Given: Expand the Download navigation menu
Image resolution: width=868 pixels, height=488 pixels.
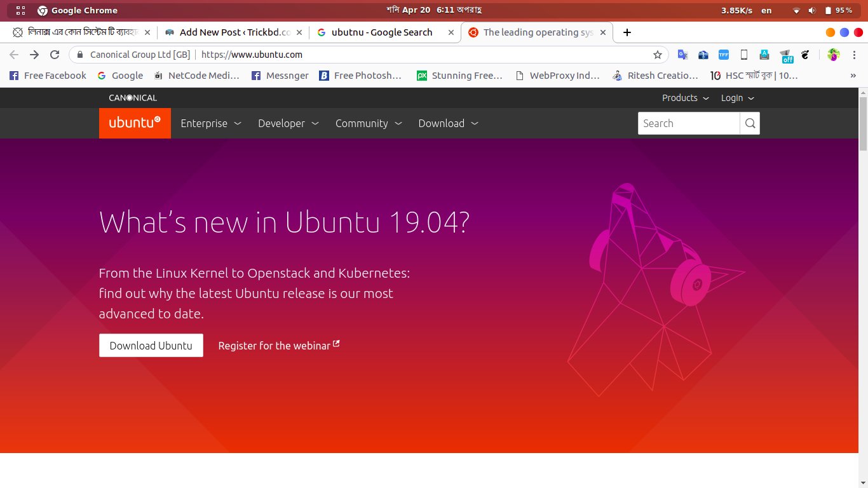Looking at the screenshot, I should pos(449,123).
